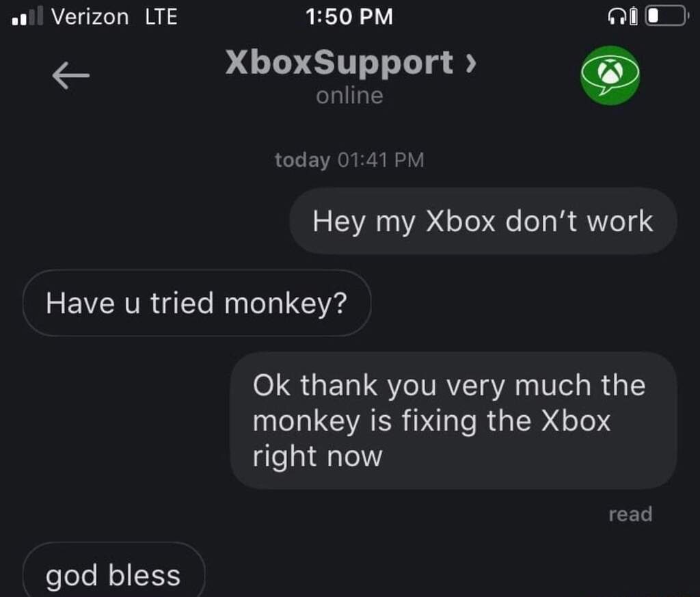Tap the today 01:41 PM timestamp
The height and width of the screenshot is (597, 700).
(x=349, y=160)
